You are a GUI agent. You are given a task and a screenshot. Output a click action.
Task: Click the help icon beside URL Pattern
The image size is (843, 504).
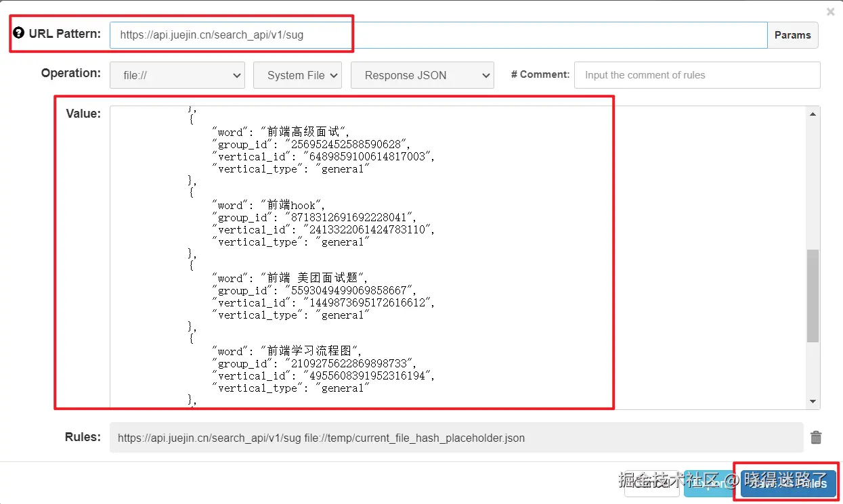[19, 33]
